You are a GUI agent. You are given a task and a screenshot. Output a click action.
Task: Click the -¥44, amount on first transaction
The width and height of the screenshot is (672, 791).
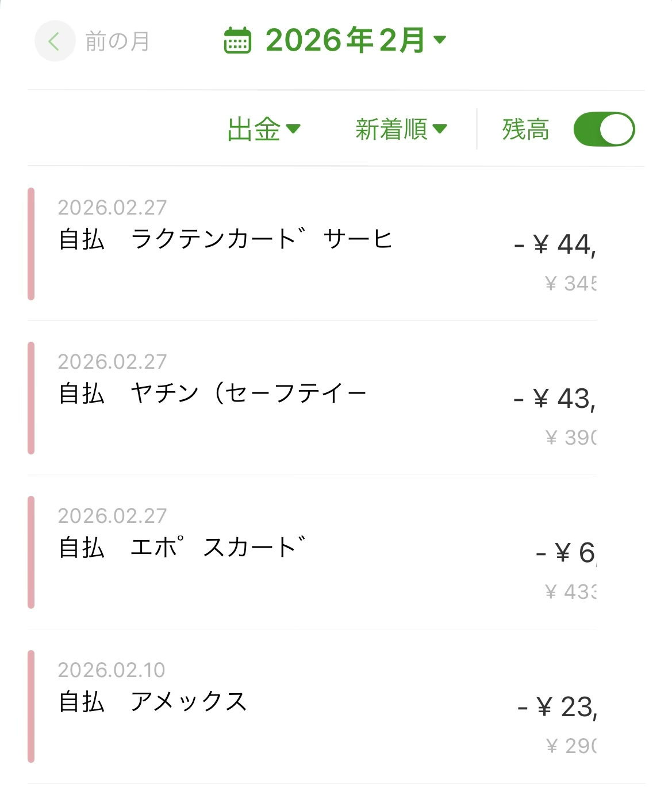tap(555, 244)
